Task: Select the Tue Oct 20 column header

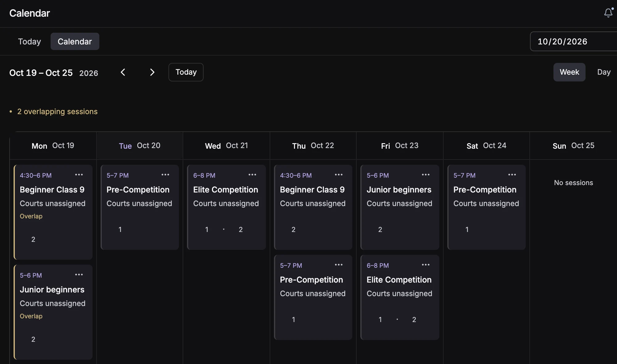Action: [140, 146]
